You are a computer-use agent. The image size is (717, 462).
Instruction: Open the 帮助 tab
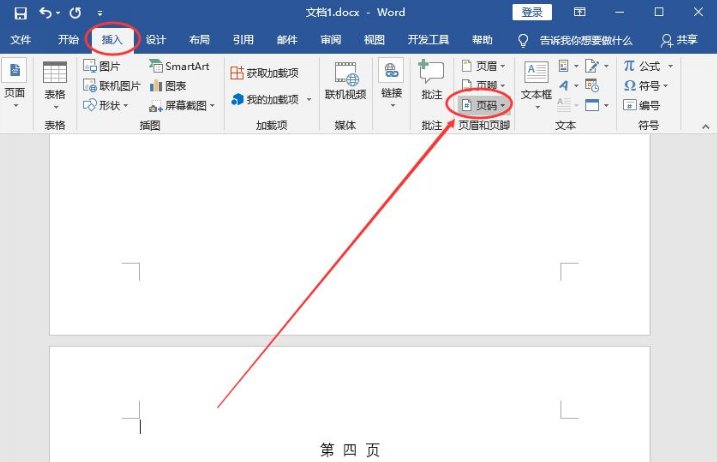482,40
